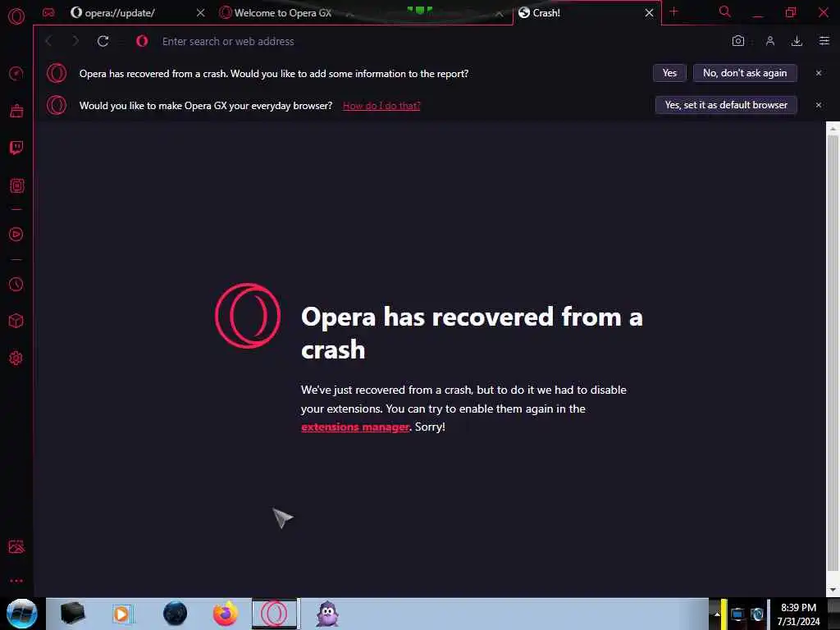Image resolution: width=840 pixels, height=630 pixels.
Task: Open Extensions cube icon in sidebar
Action: pos(16,321)
